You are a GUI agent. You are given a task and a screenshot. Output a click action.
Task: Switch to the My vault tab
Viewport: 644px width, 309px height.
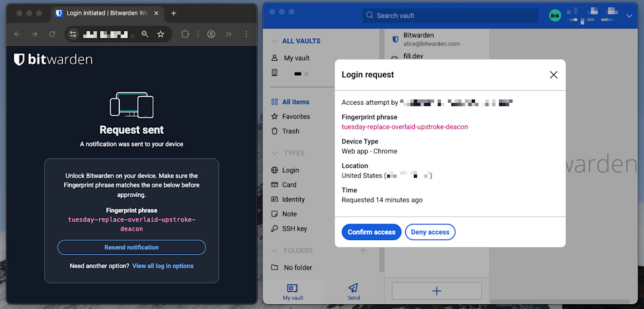(293, 291)
